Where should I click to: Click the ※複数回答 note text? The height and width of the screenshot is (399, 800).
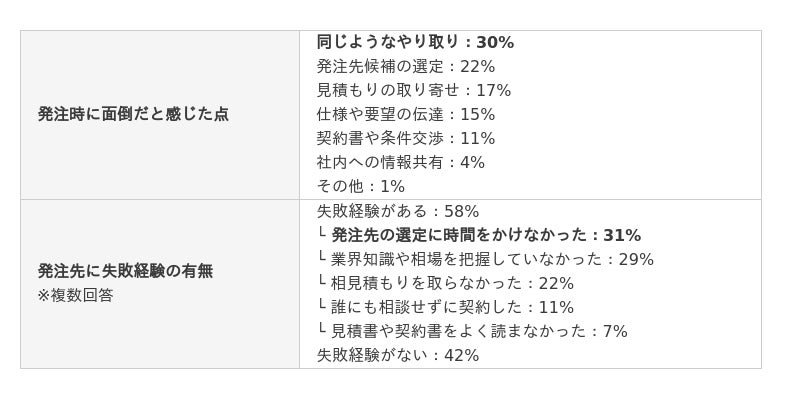pos(75,295)
